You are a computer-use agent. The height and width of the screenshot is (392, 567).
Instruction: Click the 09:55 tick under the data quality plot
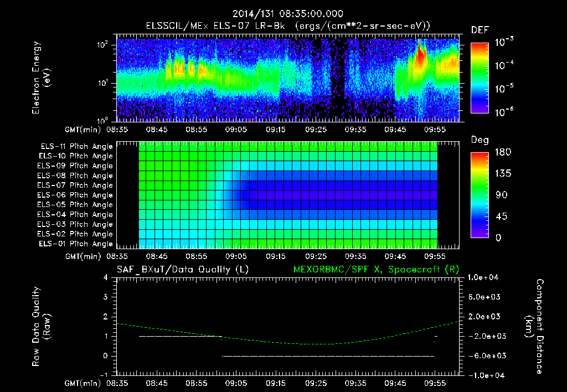(435, 383)
